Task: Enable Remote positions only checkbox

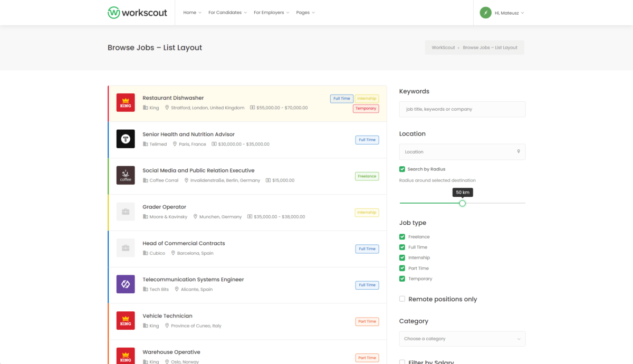Action: tap(402, 299)
